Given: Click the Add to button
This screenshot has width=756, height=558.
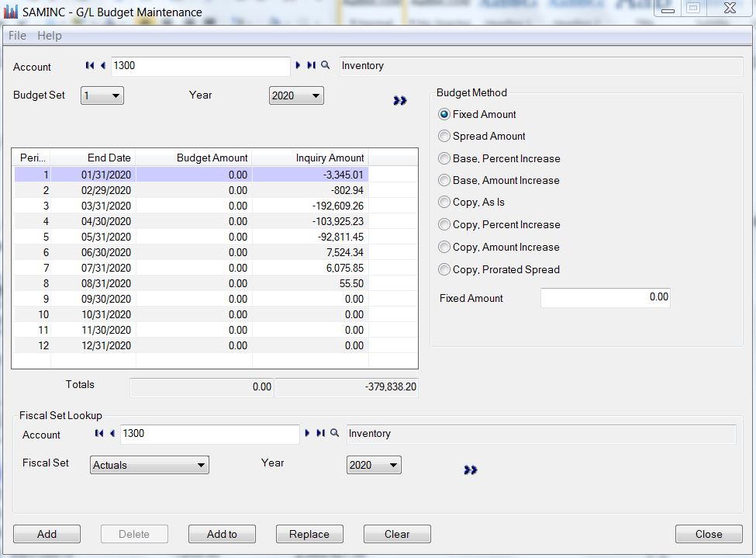Looking at the screenshot, I should pos(222,534).
